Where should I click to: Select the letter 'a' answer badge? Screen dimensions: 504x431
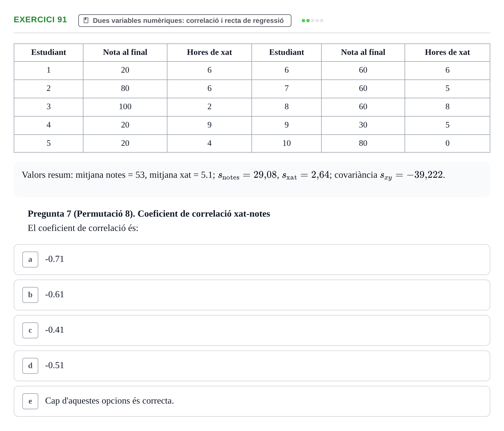[x=30, y=260]
